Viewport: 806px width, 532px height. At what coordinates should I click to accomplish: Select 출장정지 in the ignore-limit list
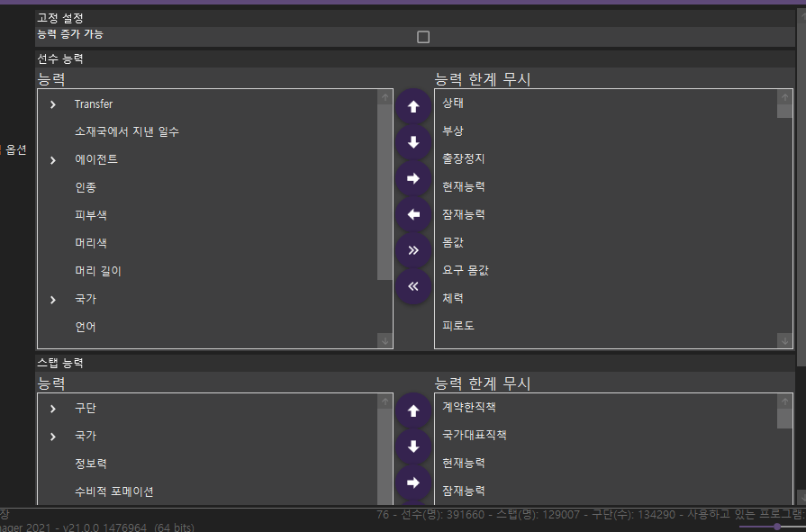pos(464,158)
